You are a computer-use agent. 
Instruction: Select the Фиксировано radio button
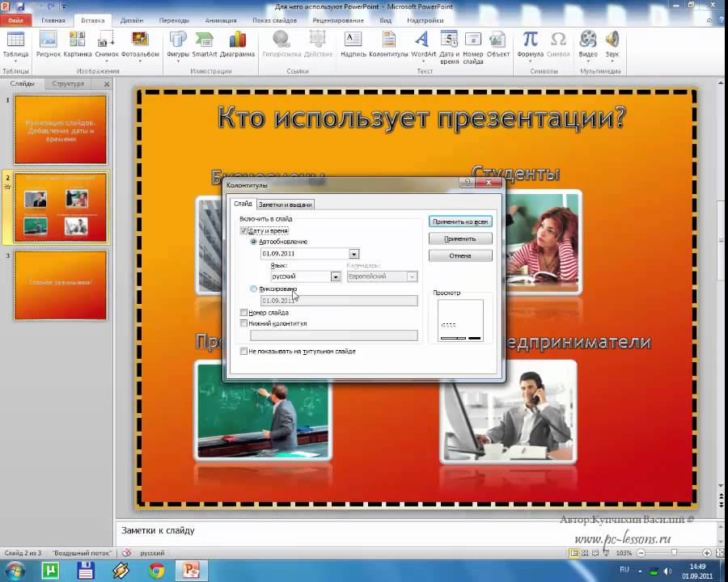[x=253, y=289]
